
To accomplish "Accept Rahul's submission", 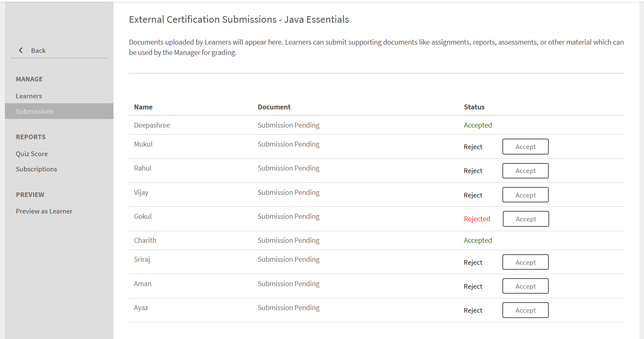I will click(x=525, y=171).
